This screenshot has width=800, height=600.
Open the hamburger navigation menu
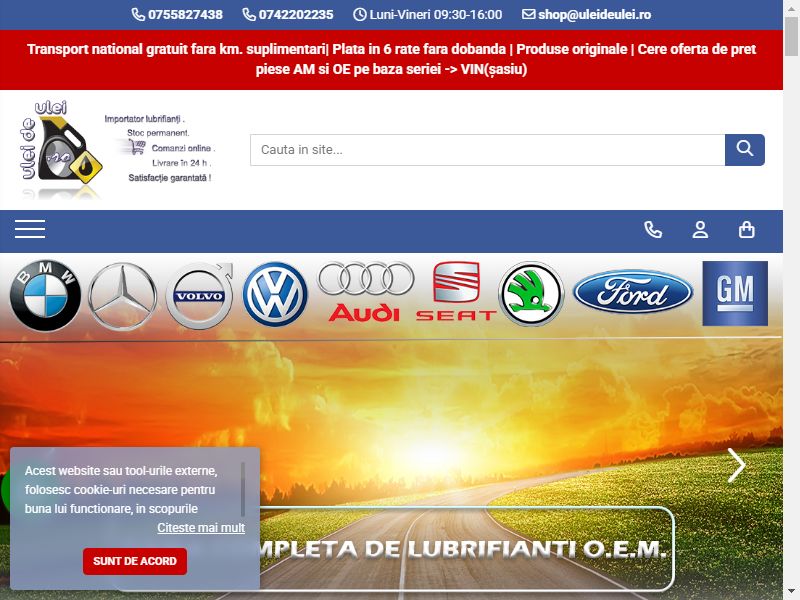tap(30, 229)
